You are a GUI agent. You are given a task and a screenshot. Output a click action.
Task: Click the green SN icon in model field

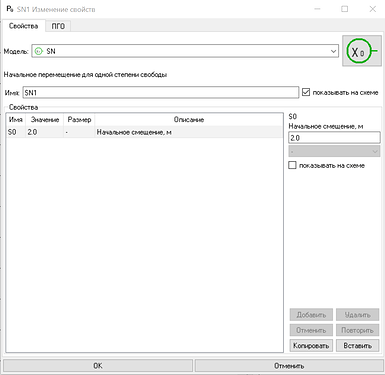pyautogui.click(x=39, y=51)
